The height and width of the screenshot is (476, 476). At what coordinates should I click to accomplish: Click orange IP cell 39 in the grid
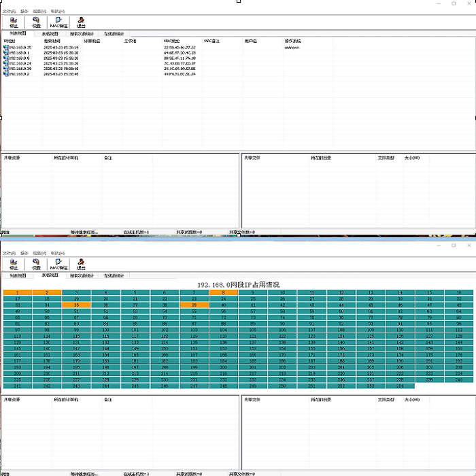(194, 305)
